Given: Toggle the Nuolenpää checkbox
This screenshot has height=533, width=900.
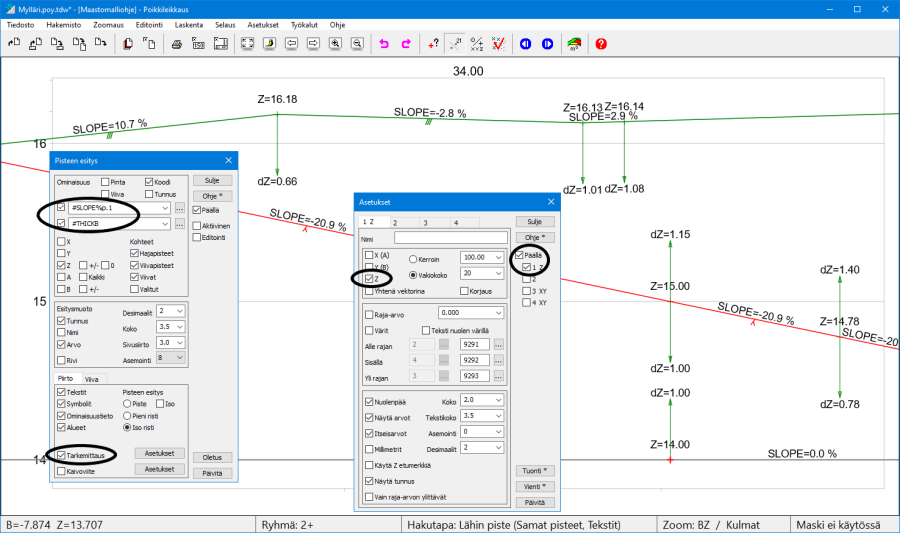Looking at the screenshot, I should pyautogui.click(x=369, y=401).
